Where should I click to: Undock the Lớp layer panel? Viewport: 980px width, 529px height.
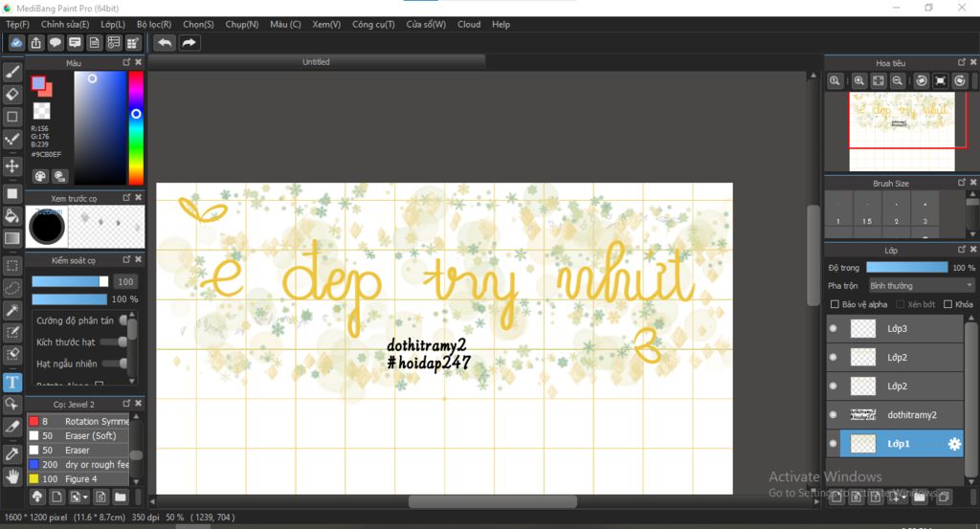962,250
